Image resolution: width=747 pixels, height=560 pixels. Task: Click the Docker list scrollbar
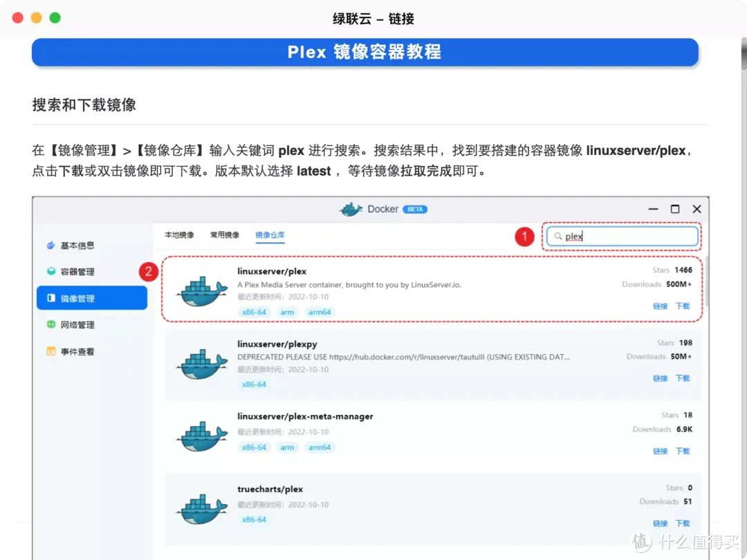(707, 282)
